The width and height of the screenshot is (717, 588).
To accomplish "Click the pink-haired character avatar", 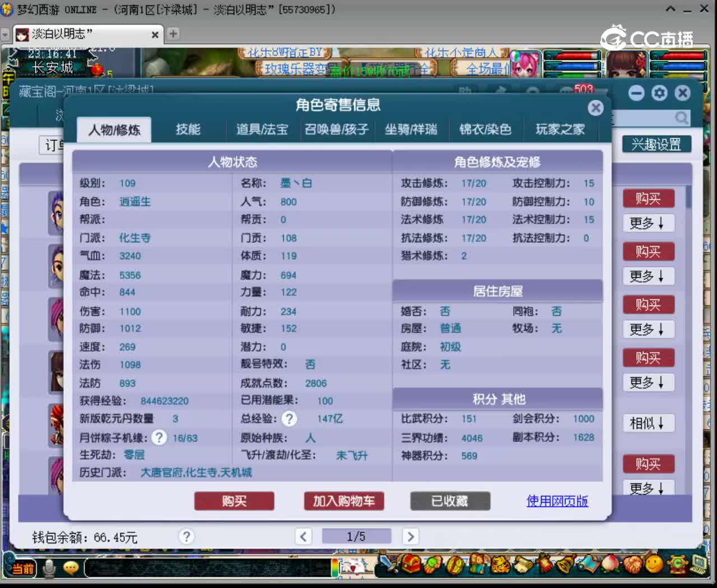I will click(x=525, y=64).
